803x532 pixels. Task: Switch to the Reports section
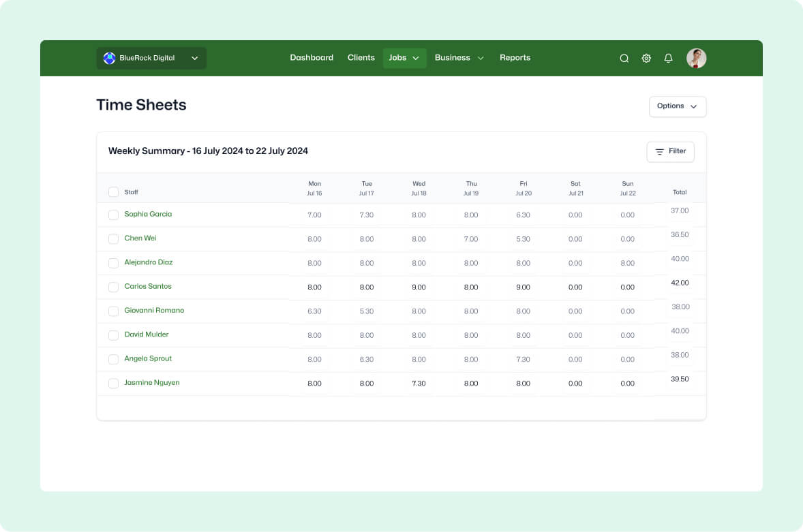coord(515,58)
